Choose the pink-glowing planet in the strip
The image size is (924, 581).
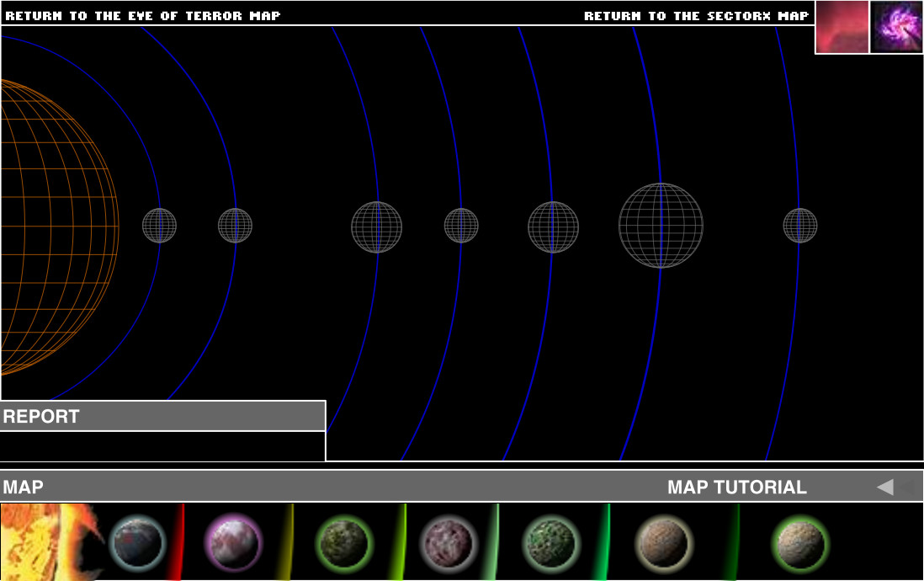[x=234, y=541]
